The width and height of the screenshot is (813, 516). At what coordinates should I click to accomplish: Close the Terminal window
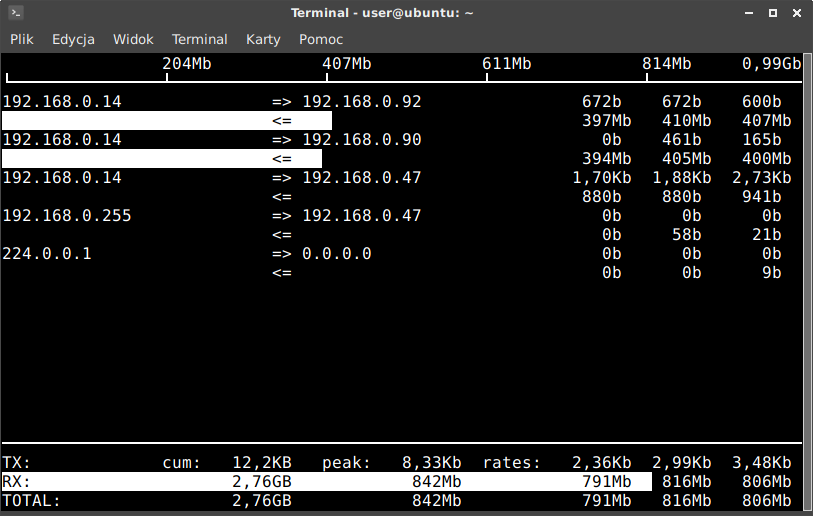[796, 13]
